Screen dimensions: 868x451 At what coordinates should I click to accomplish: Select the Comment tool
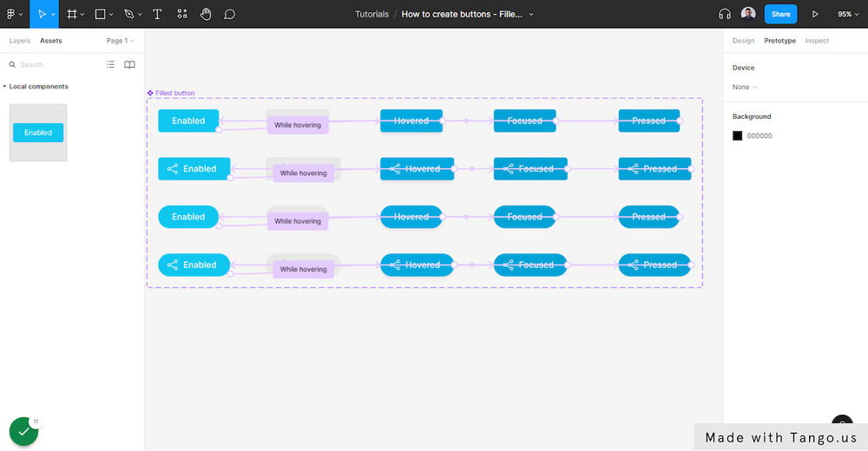tap(229, 14)
